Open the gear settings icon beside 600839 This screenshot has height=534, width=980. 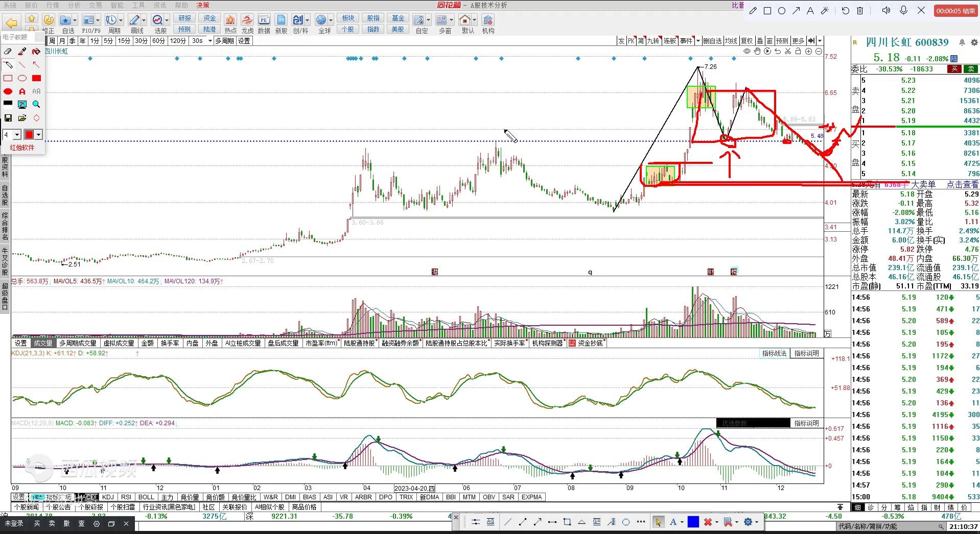coord(973,42)
